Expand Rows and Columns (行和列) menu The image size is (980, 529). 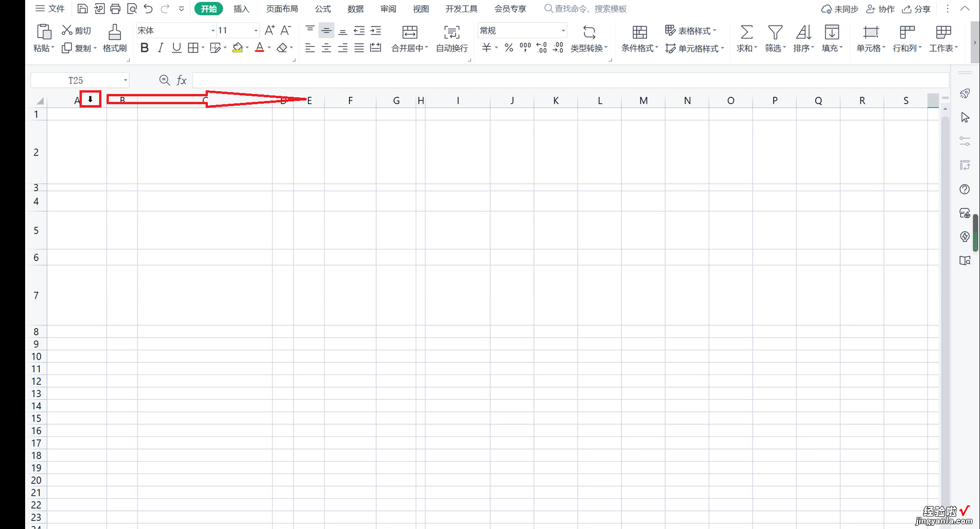coord(907,39)
